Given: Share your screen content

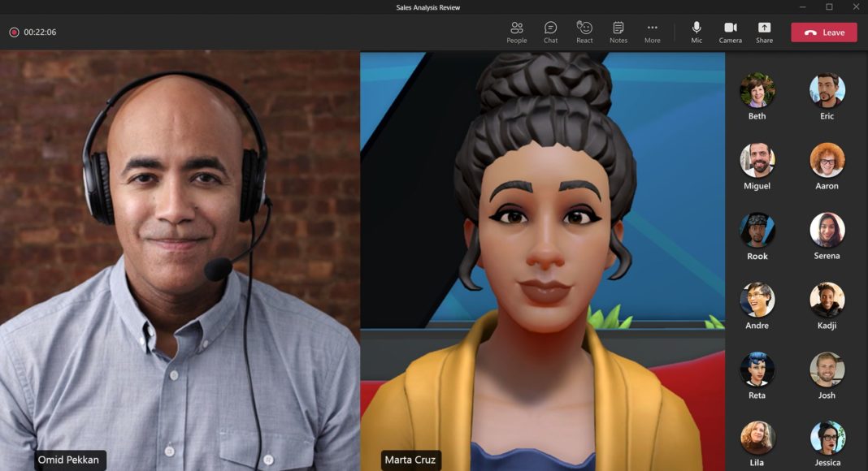Looking at the screenshot, I should tap(764, 32).
